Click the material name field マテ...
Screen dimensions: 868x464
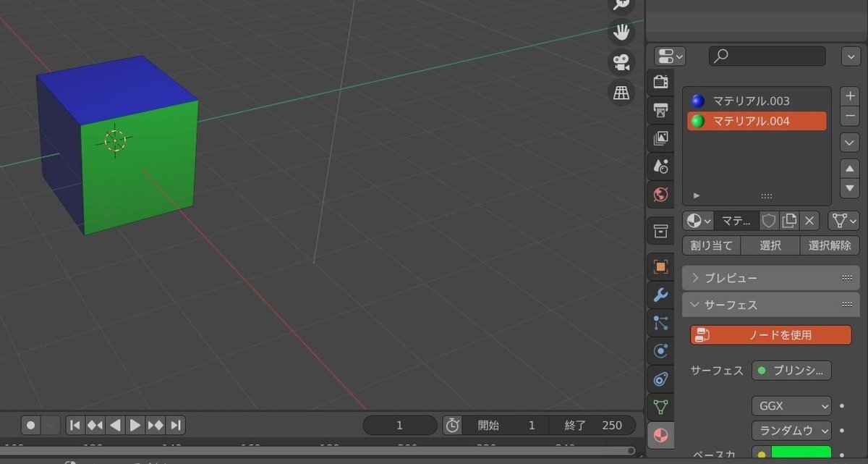coord(737,221)
